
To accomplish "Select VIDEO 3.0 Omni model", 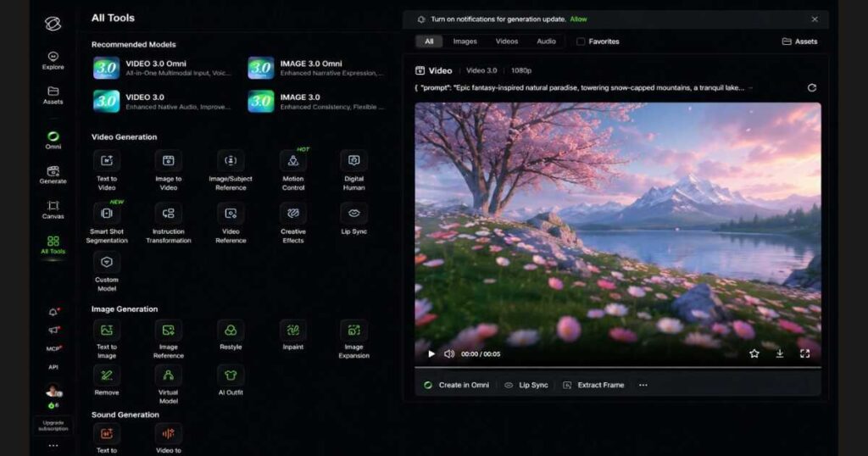I will tap(164, 68).
